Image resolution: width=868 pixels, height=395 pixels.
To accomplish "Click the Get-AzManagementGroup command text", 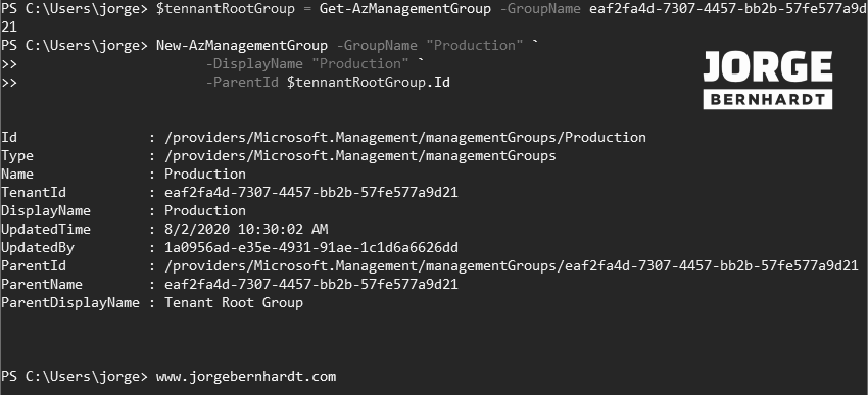I will click(405, 9).
